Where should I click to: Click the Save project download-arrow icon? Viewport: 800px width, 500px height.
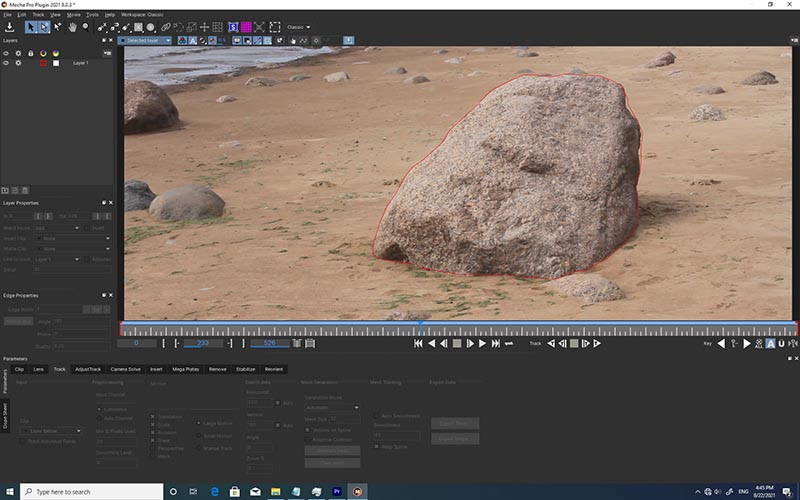9,27
